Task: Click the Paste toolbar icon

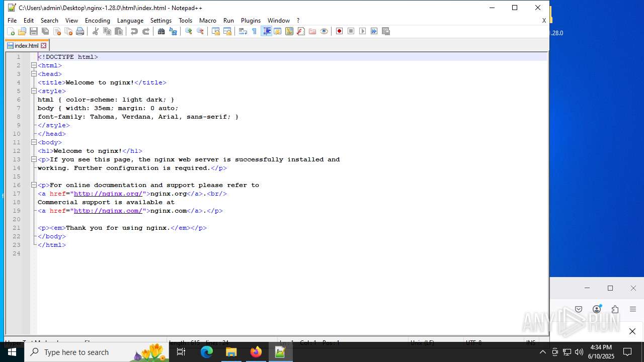Action: click(119, 31)
